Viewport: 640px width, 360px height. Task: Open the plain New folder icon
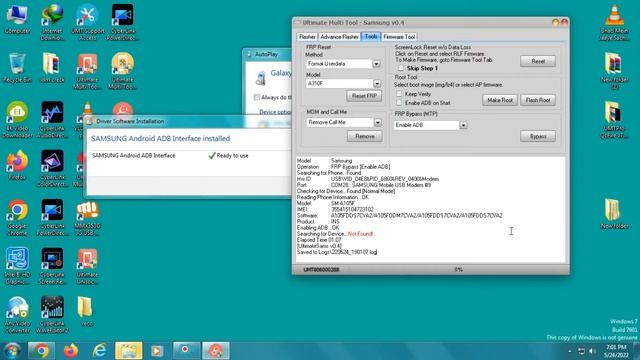614,213
